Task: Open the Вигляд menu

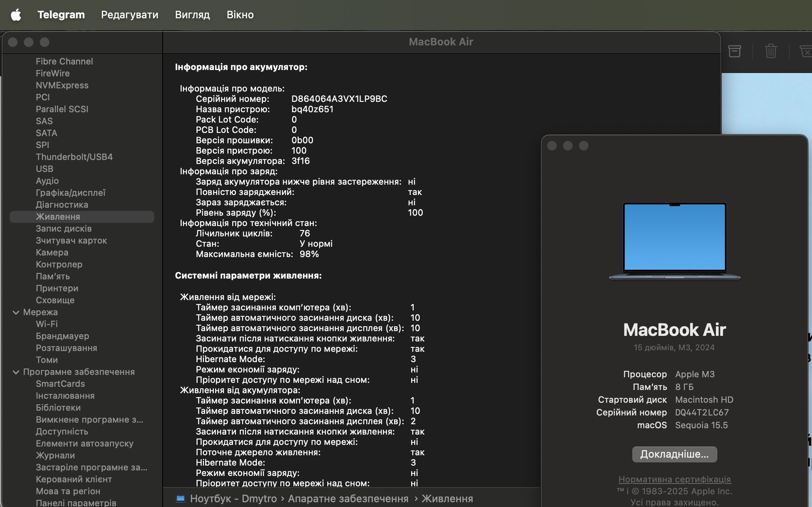Action: point(192,15)
